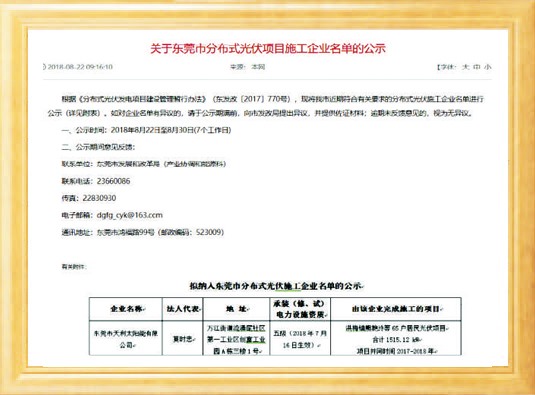This screenshot has height=395, width=535.
Task: Click the 地址 column header
Action: pyautogui.click(x=236, y=309)
